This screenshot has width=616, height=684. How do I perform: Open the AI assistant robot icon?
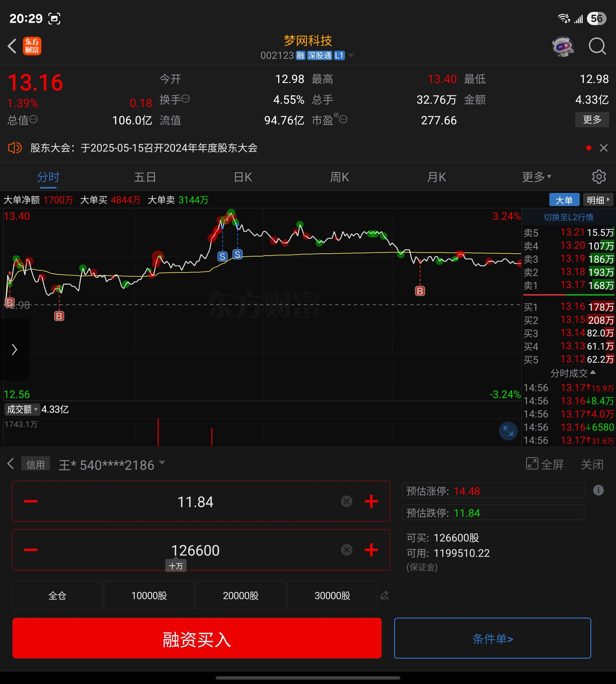(563, 46)
